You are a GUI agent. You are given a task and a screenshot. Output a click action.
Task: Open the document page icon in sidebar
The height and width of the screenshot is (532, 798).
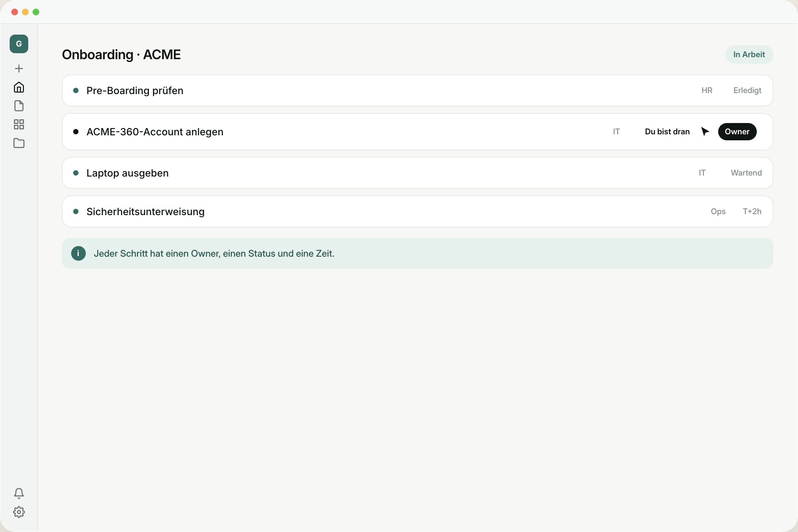[19, 106]
